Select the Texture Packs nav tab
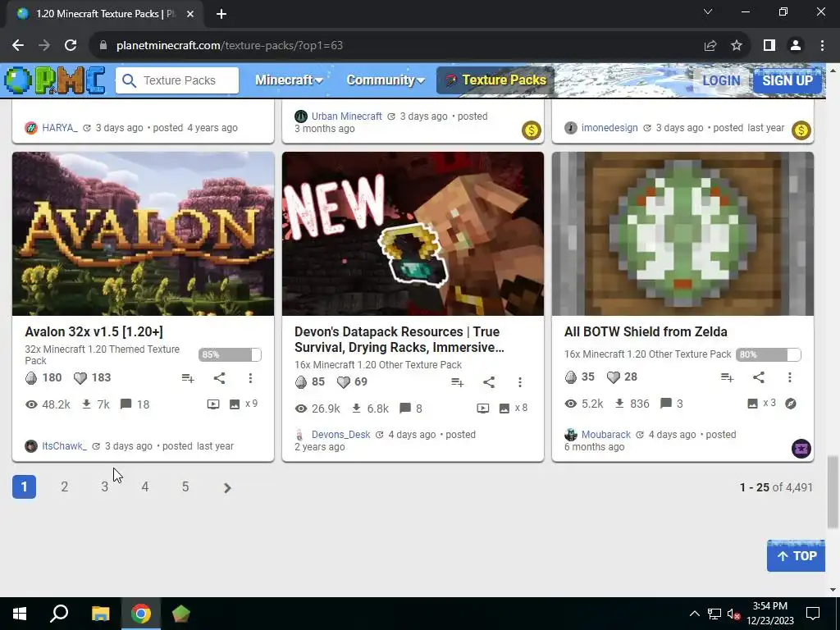The height and width of the screenshot is (630, 840). pyautogui.click(x=495, y=80)
